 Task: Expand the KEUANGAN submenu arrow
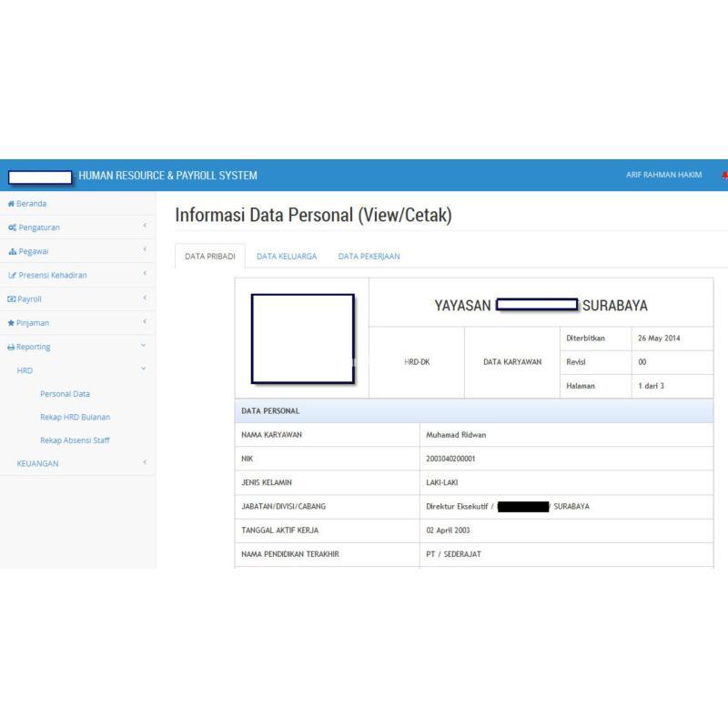(144, 463)
